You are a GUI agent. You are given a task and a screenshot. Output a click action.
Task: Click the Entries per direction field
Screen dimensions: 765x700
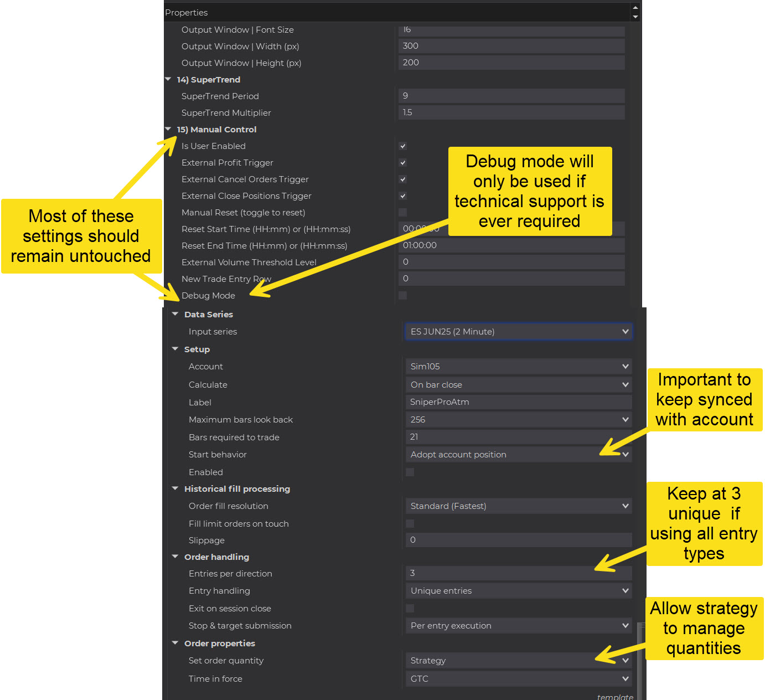pos(518,573)
